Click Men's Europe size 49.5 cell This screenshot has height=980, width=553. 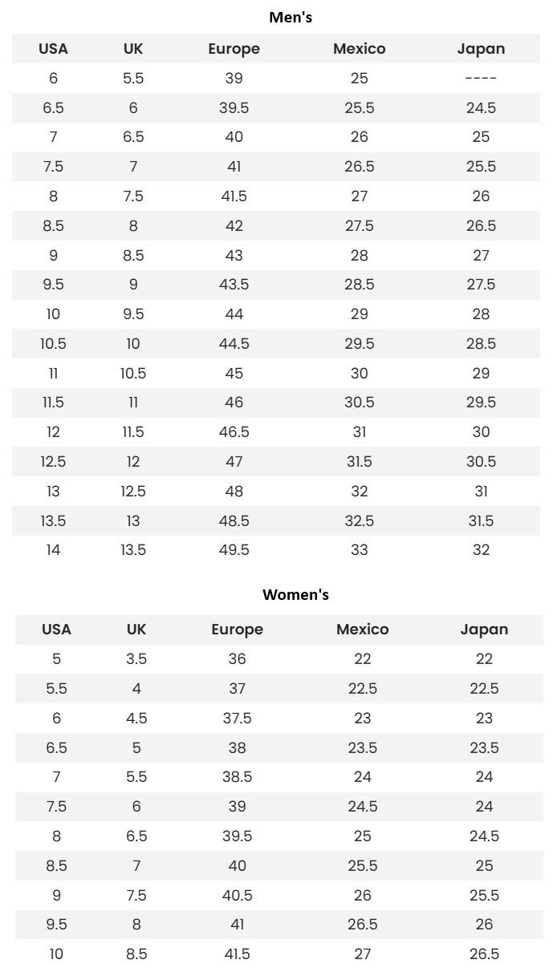tap(234, 550)
